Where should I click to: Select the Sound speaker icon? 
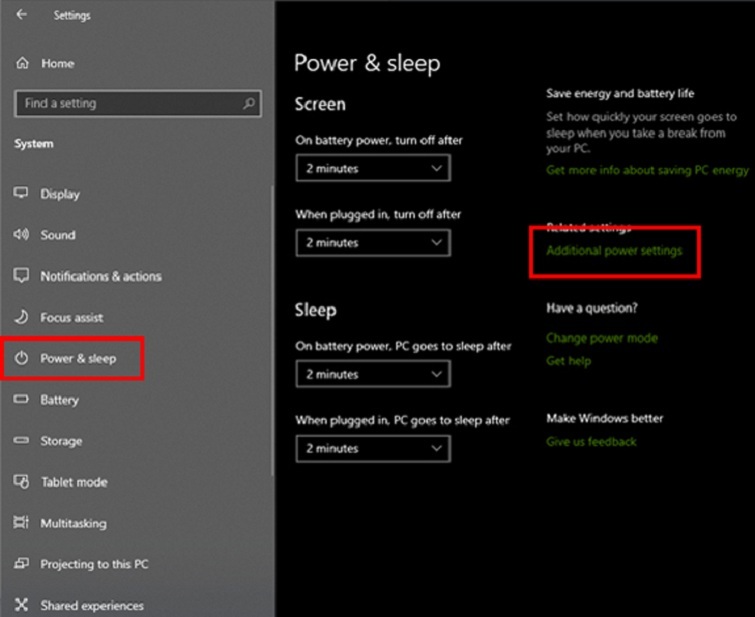coord(21,235)
